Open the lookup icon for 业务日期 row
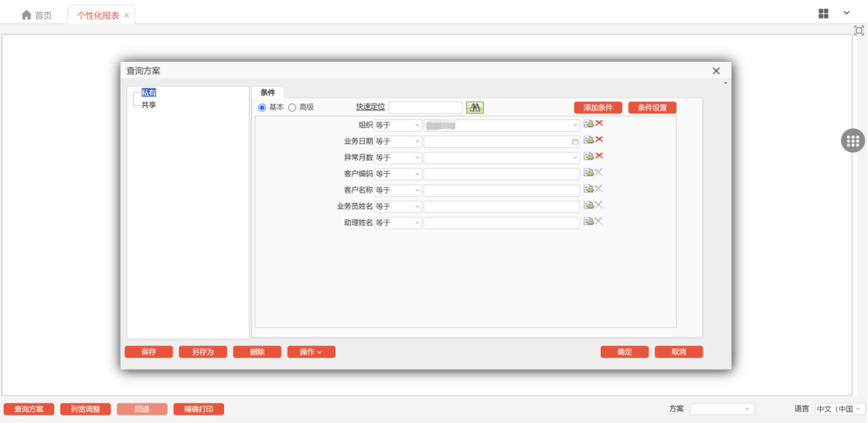 click(588, 140)
